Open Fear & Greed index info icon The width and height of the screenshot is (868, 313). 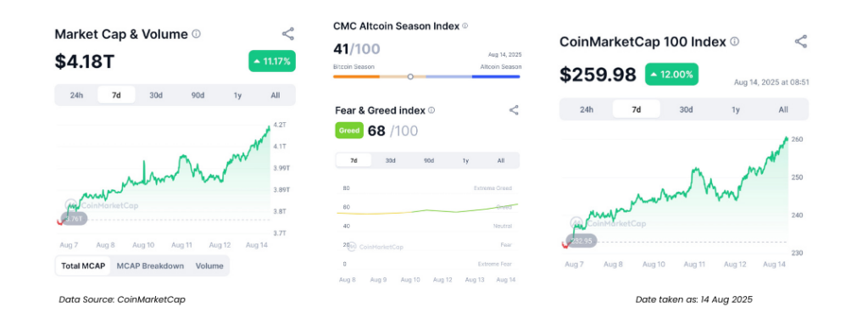tap(431, 110)
